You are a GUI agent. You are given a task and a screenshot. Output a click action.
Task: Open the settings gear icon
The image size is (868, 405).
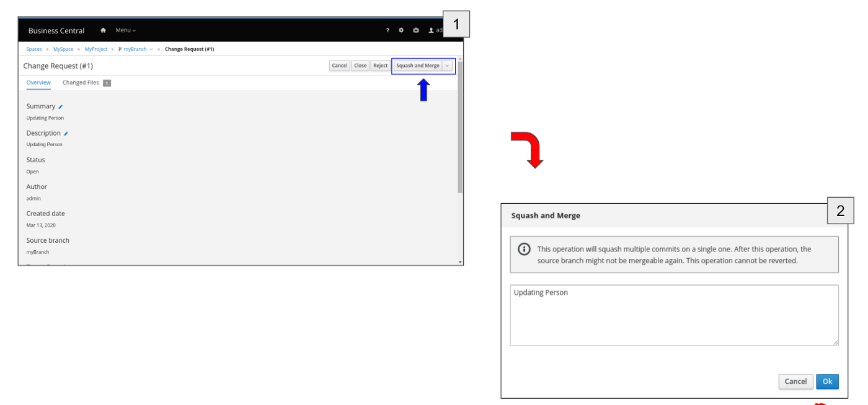pos(401,30)
